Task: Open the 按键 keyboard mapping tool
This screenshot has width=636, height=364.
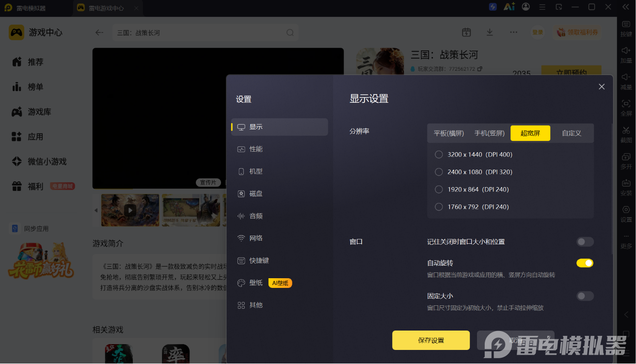Action: click(626, 28)
